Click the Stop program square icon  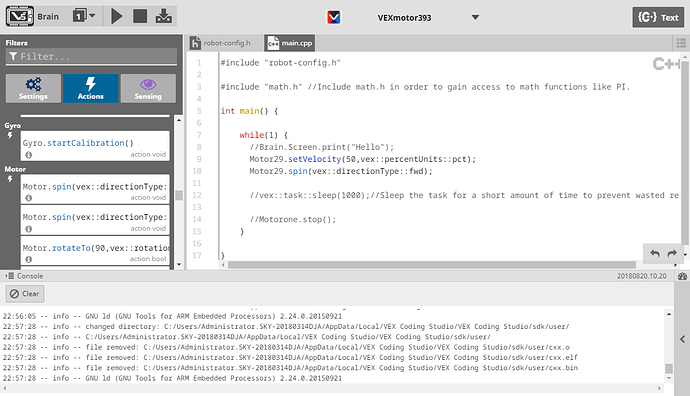140,17
